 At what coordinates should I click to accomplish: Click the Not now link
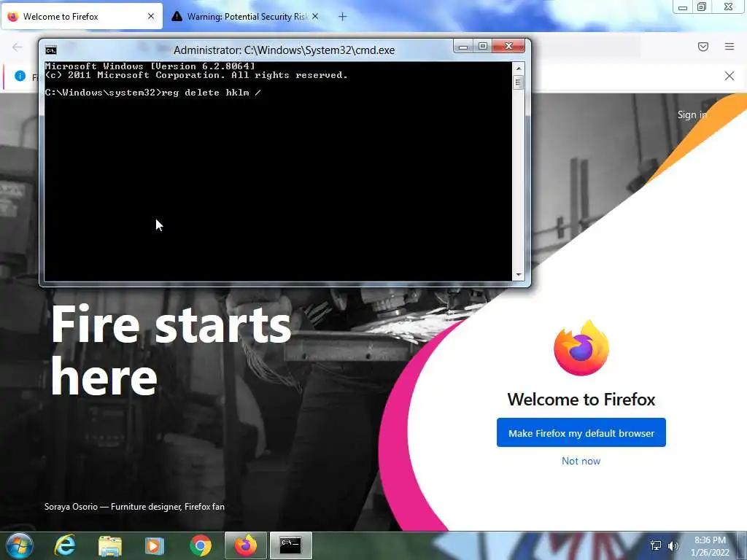click(581, 461)
